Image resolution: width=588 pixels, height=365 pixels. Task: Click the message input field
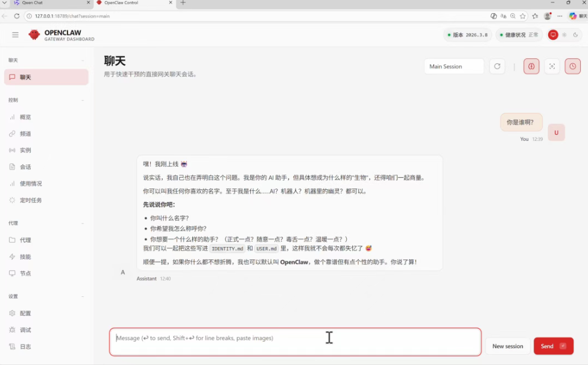295,342
